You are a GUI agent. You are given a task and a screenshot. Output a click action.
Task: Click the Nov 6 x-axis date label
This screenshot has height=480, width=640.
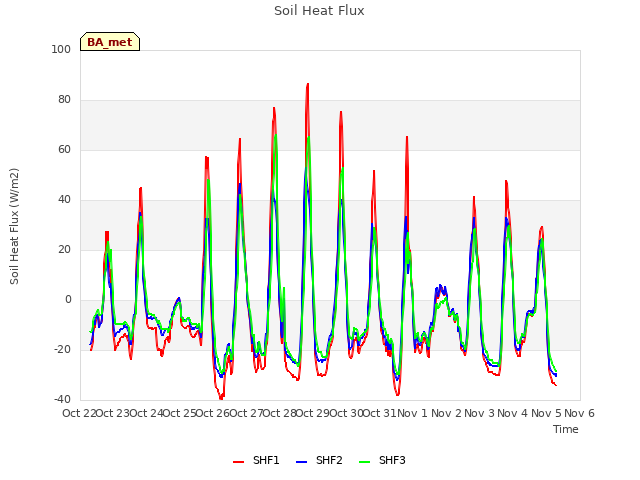(x=579, y=413)
